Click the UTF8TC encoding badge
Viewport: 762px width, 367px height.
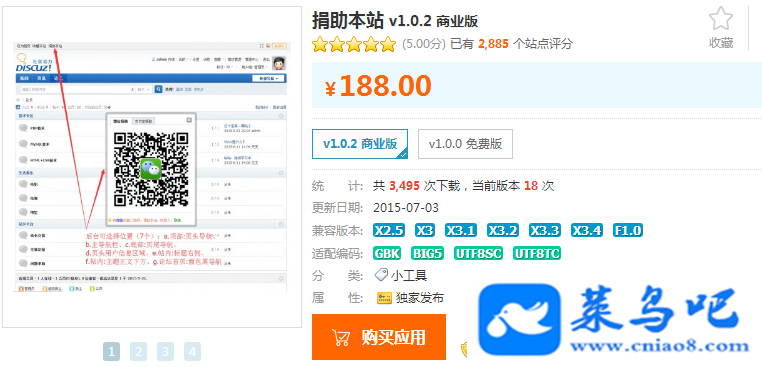tap(537, 253)
